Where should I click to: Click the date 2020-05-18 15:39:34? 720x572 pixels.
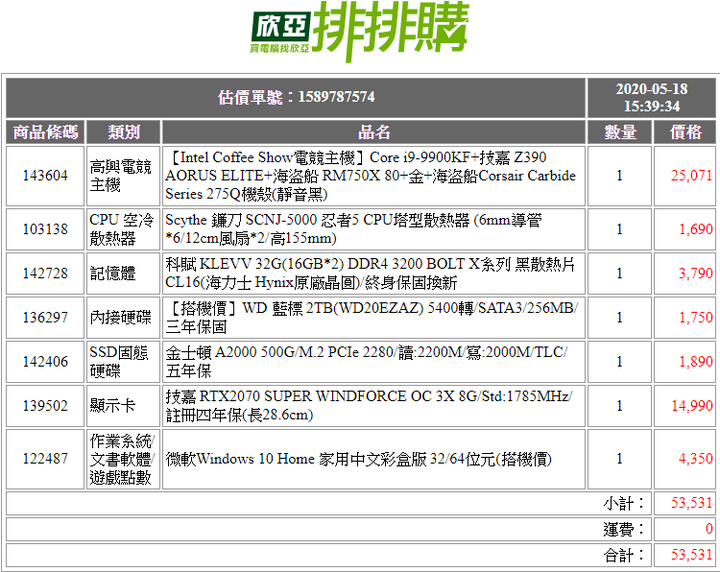tap(652, 97)
